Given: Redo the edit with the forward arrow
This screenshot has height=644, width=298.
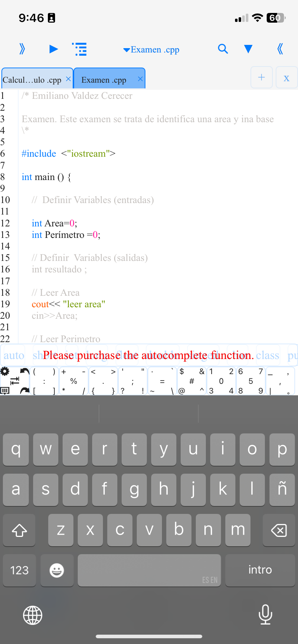Looking at the screenshot, I should 24,391.
